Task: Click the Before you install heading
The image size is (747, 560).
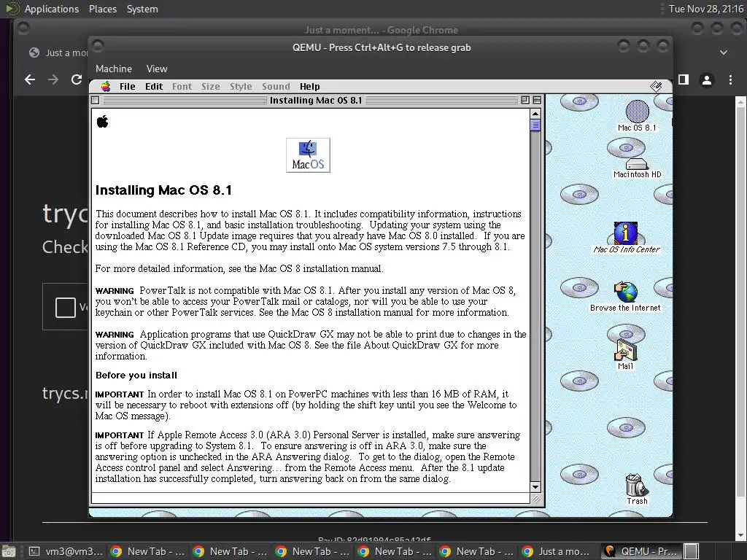Action: click(x=136, y=376)
